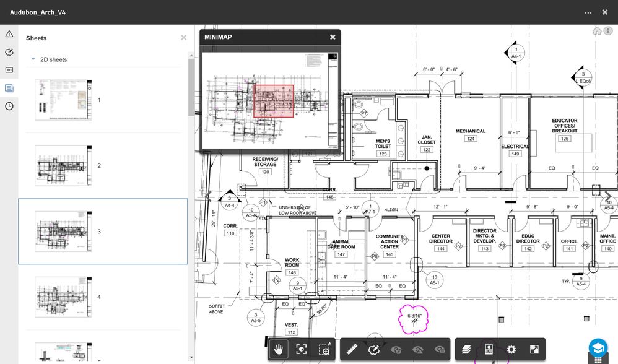Open the Issues panel warning icon
This screenshot has height=364, width=618.
pyautogui.click(x=9, y=34)
